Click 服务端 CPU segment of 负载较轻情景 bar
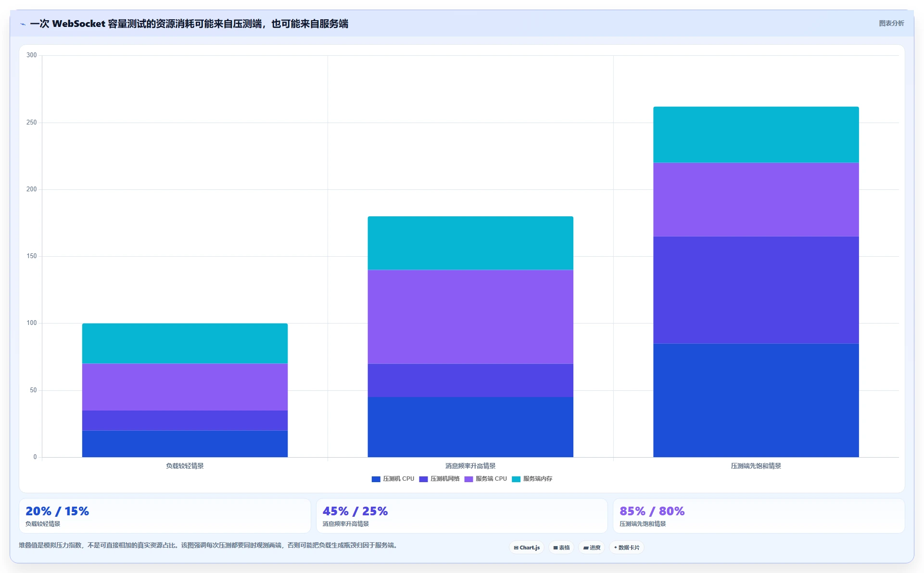Viewport: 924px width, 573px height. point(185,387)
